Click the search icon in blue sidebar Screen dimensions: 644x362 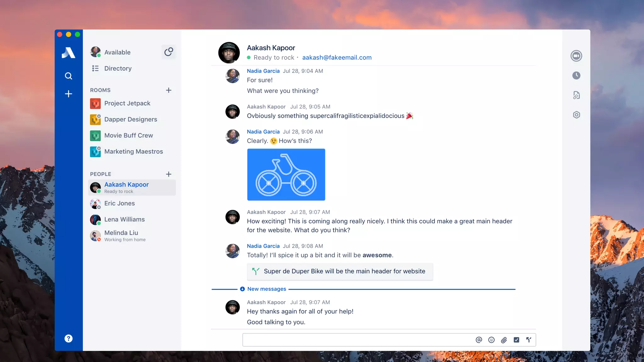[x=68, y=76]
